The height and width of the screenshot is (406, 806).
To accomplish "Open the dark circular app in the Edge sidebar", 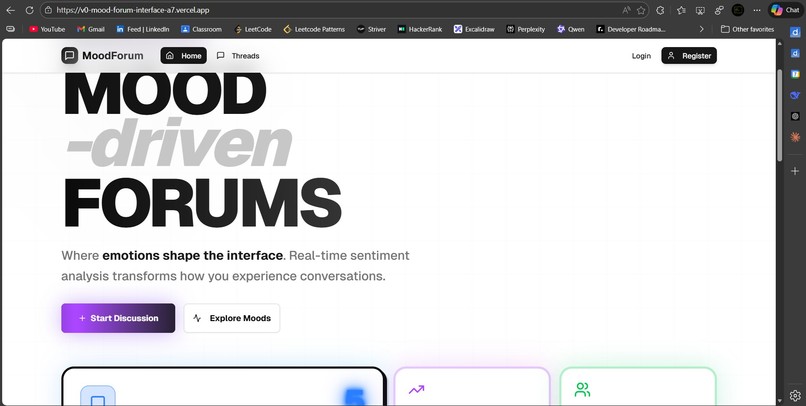I will [x=795, y=116].
